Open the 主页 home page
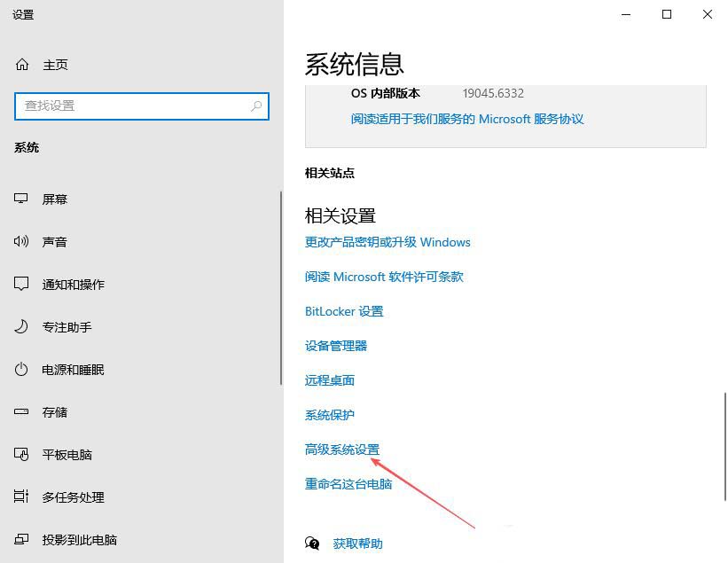The height and width of the screenshot is (563, 728). 55,65
